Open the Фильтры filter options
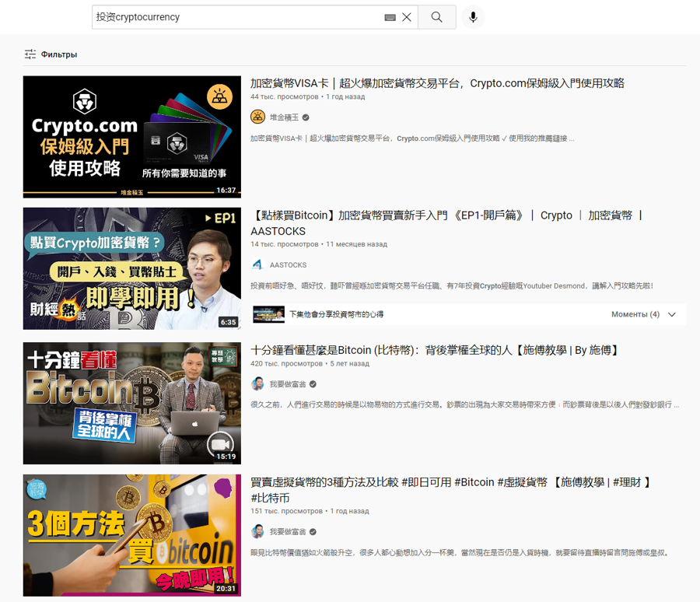700x602 pixels. click(x=51, y=54)
